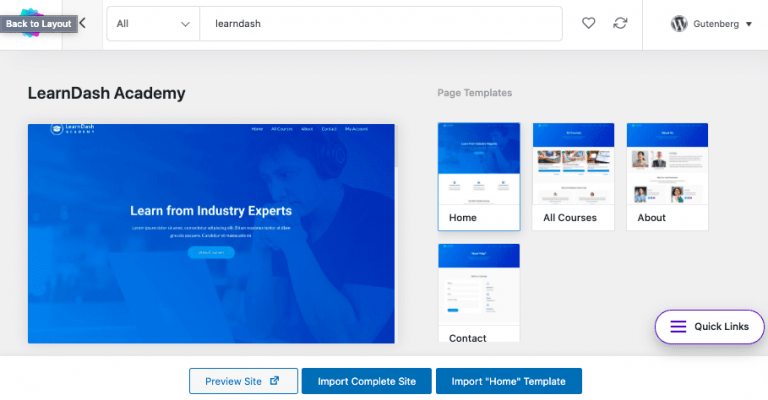Click the back chevron arrow icon
This screenshot has width=768, height=400.
pyautogui.click(x=83, y=23)
